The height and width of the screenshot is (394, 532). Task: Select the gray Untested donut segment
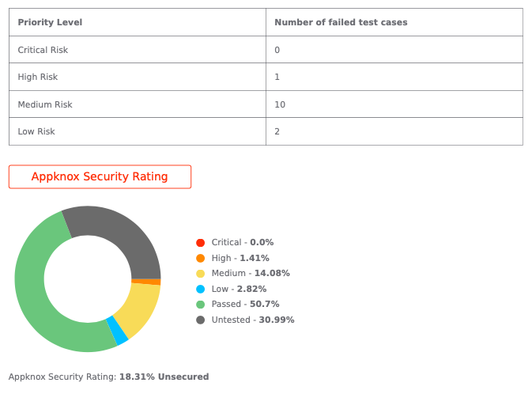(x=119, y=229)
